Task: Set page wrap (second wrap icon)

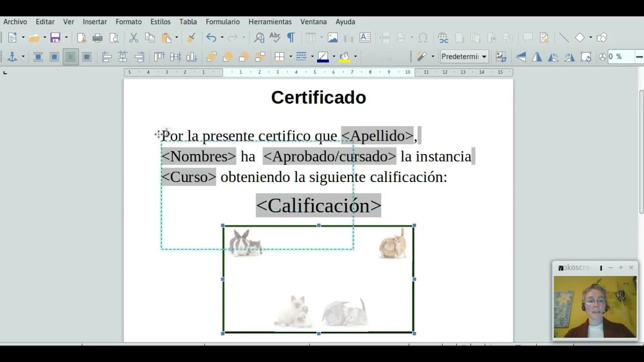Action: (x=54, y=57)
